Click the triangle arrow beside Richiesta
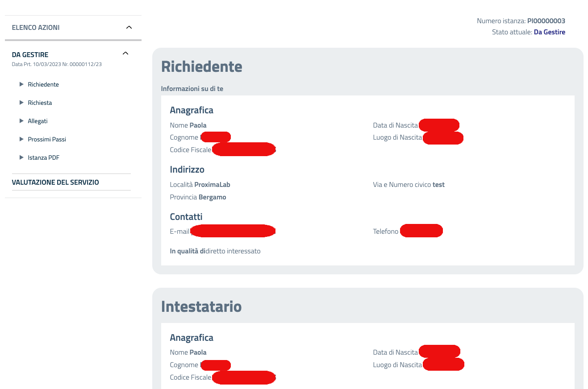The image size is (588, 389). click(21, 103)
